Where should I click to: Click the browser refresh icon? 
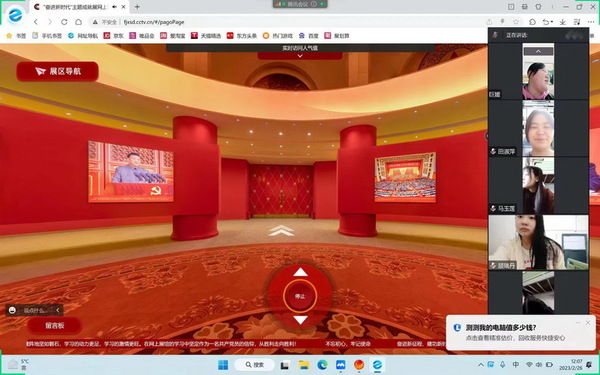[x=64, y=22]
